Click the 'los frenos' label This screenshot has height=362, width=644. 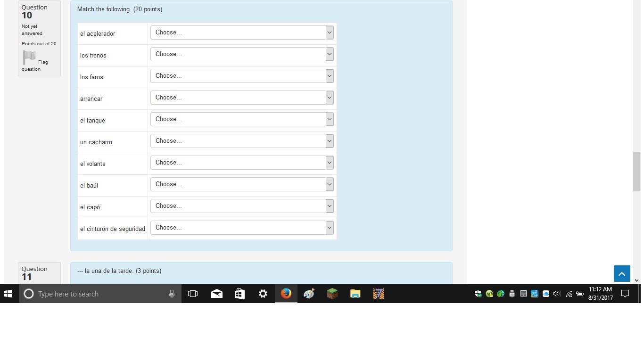(x=93, y=56)
